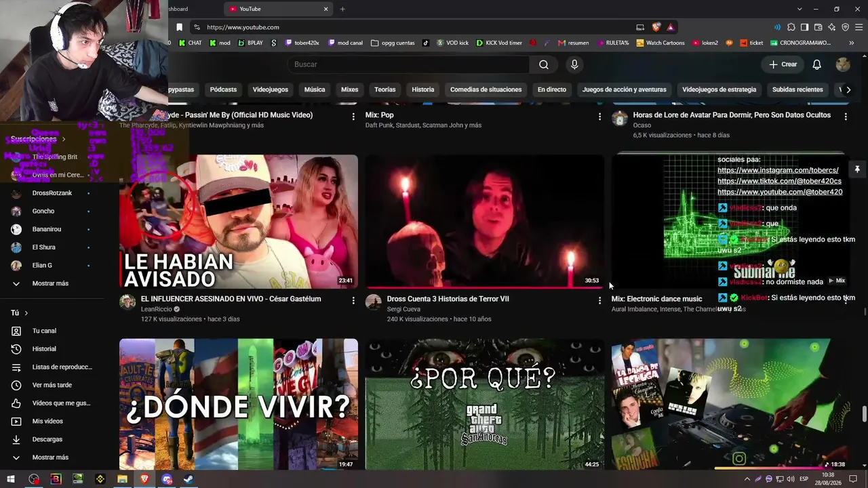Bookmark this page with the bookmark icon
Image resolution: width=868 pixels, height=488 pixels.
tap(179, 27)
